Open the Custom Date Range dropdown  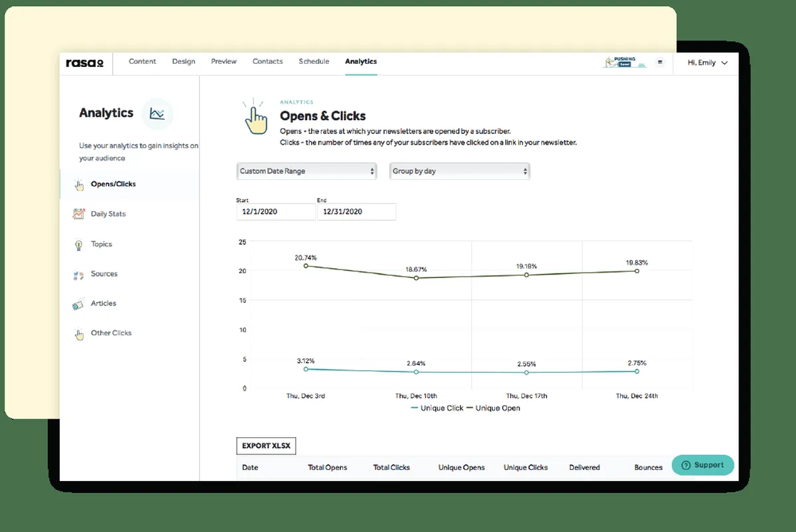coord(306,171)
